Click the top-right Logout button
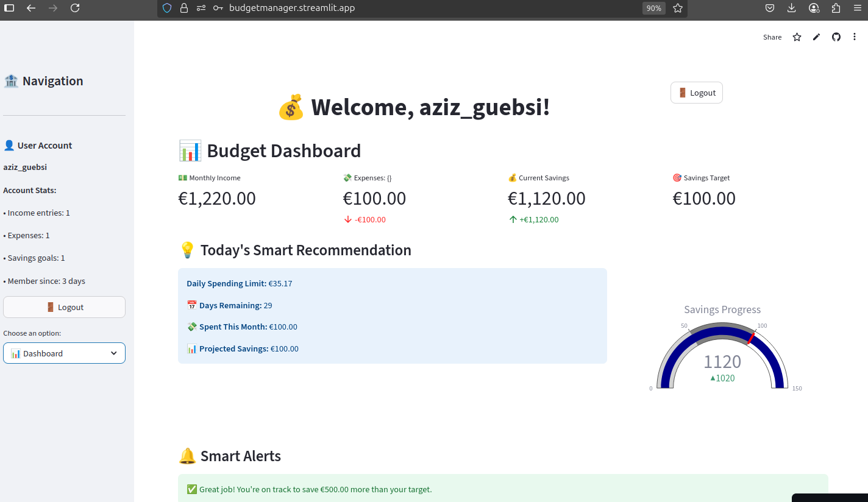Screen dimensions: 868x502 click(696, 92)
